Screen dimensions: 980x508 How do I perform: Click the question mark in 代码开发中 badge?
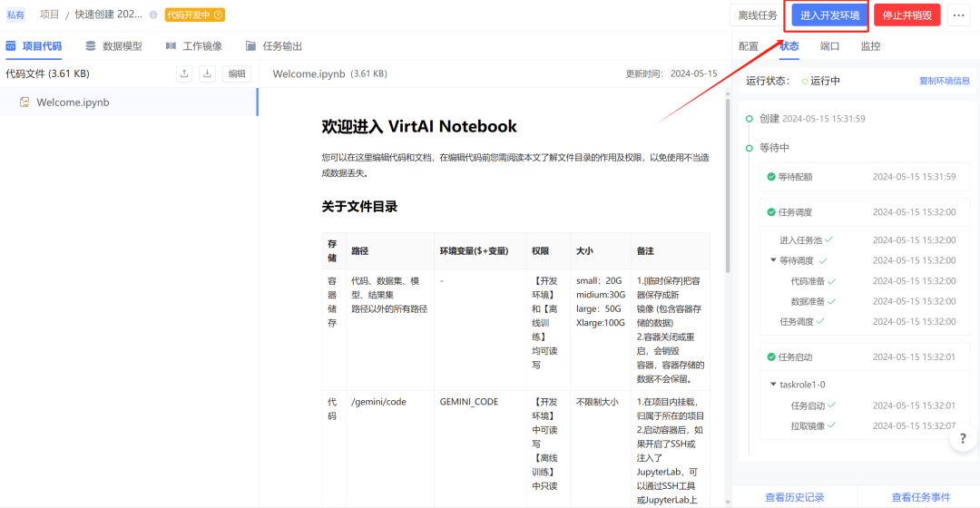tap(218, 15)
